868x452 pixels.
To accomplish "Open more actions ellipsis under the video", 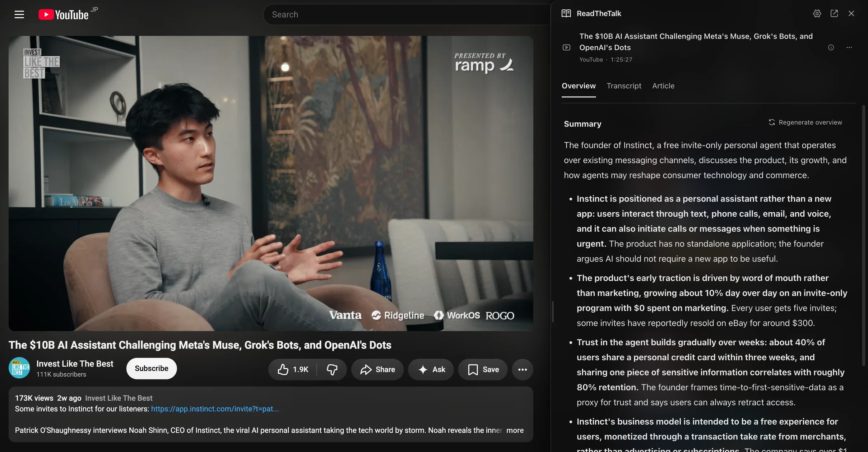I will (523, 369).
